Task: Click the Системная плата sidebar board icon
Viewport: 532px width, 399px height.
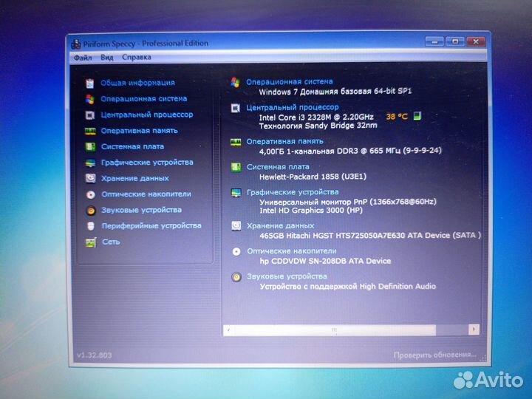Action: point(90,147)
